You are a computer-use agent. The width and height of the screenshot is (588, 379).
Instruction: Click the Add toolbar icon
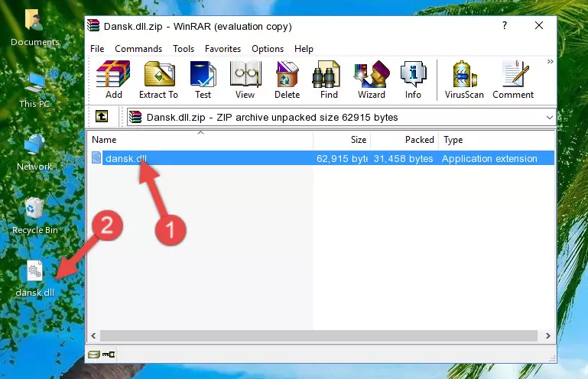(x=113, y=79)
